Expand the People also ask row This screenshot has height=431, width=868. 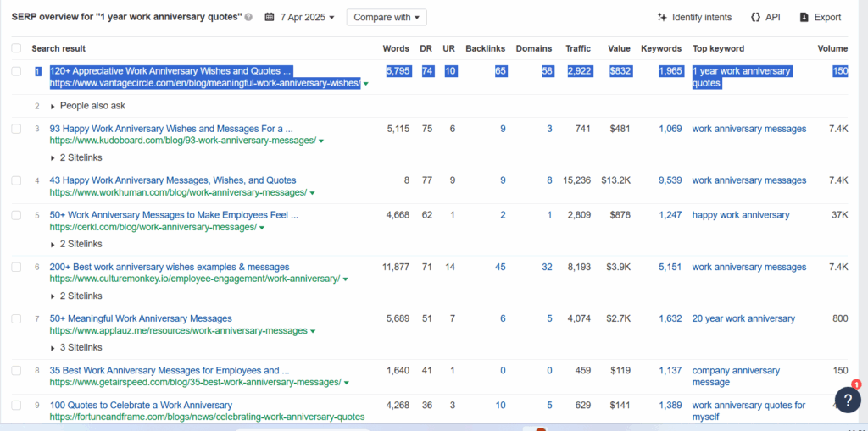(88, 106)
